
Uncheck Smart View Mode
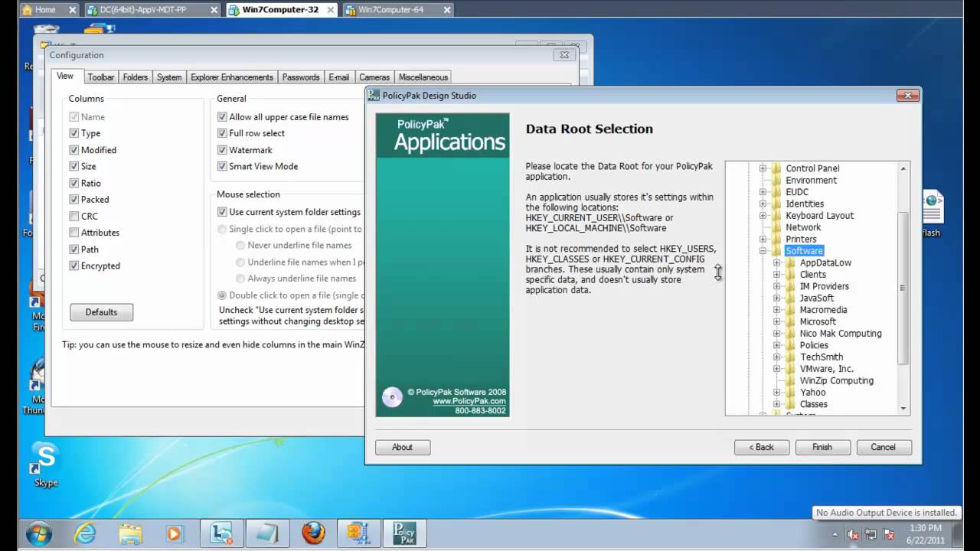pos(222,166)
